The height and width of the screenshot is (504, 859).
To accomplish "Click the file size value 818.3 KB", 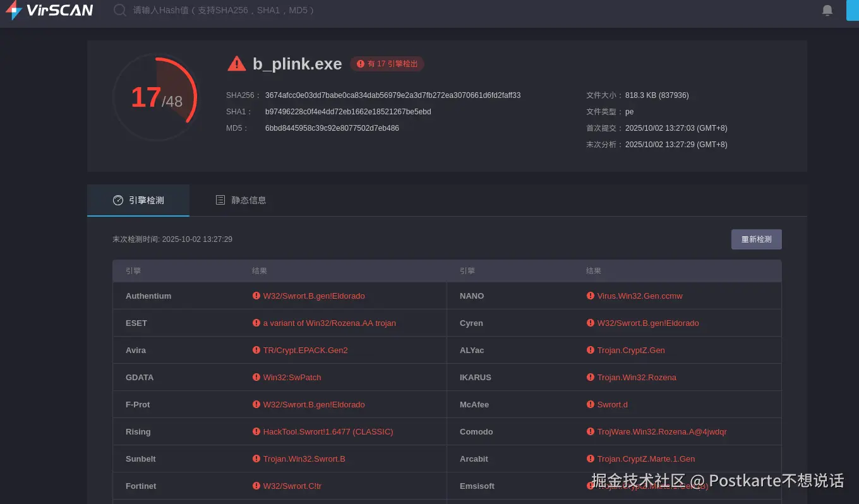I will (x=657, y=95).
